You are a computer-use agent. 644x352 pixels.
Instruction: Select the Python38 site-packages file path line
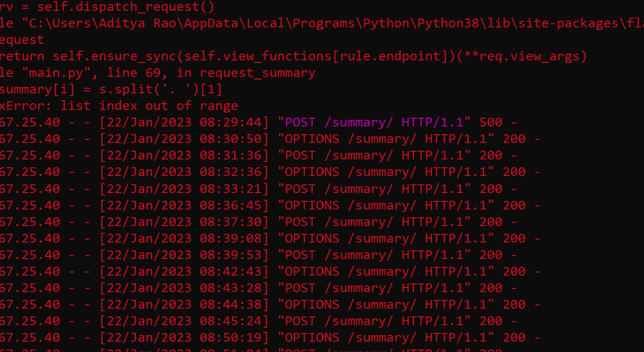322,23
